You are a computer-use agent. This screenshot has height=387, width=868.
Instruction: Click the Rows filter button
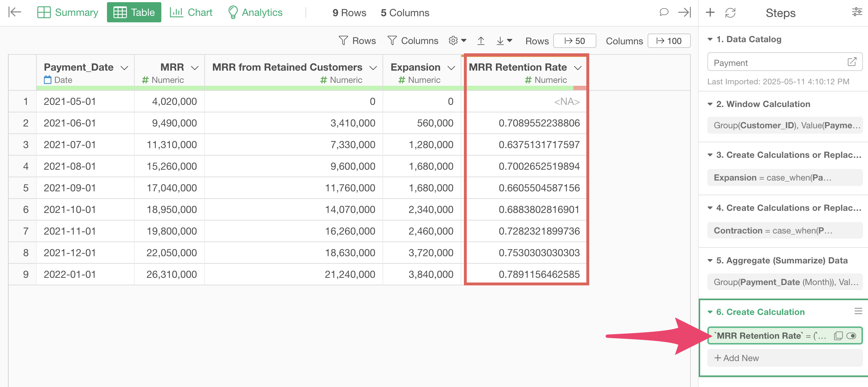[357, 41]
